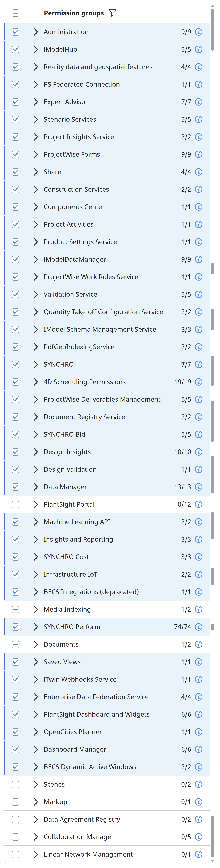Image resolution: width=220 pixels, height=868 pixels.
Task: Open info icon for Administration group
Action: 199,32
